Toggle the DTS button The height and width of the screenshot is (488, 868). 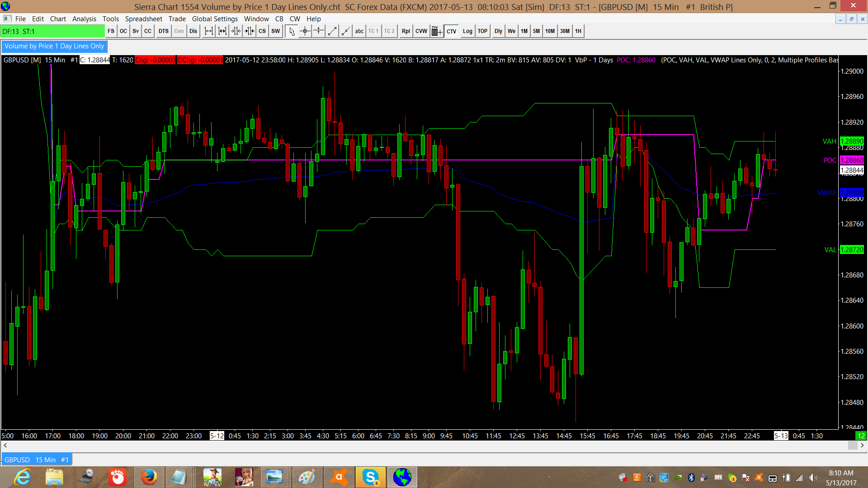pos(163,31)
